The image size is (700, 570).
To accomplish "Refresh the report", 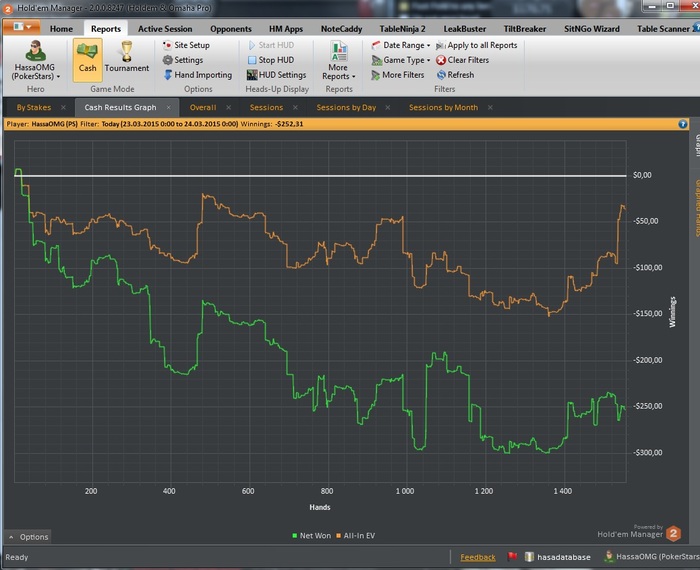I will point(455,75).
